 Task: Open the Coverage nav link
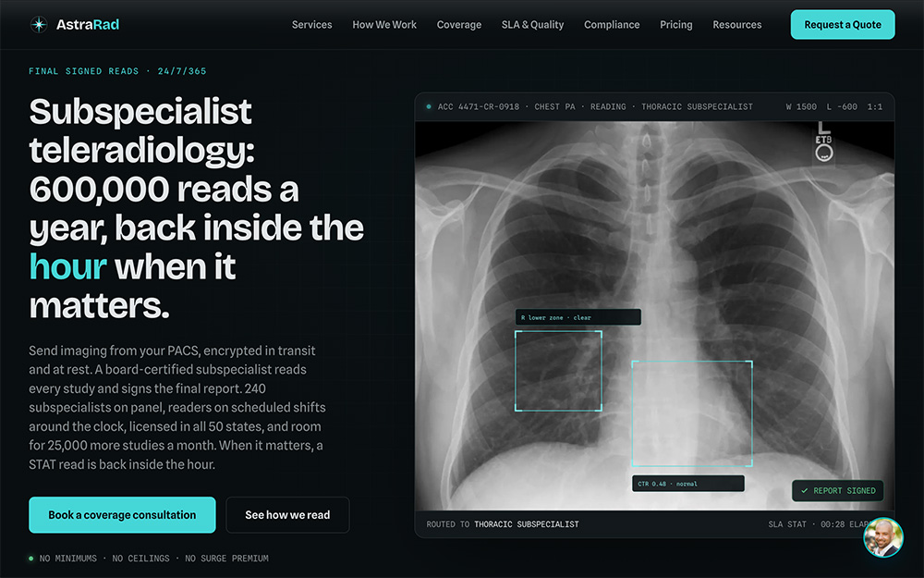459,25
